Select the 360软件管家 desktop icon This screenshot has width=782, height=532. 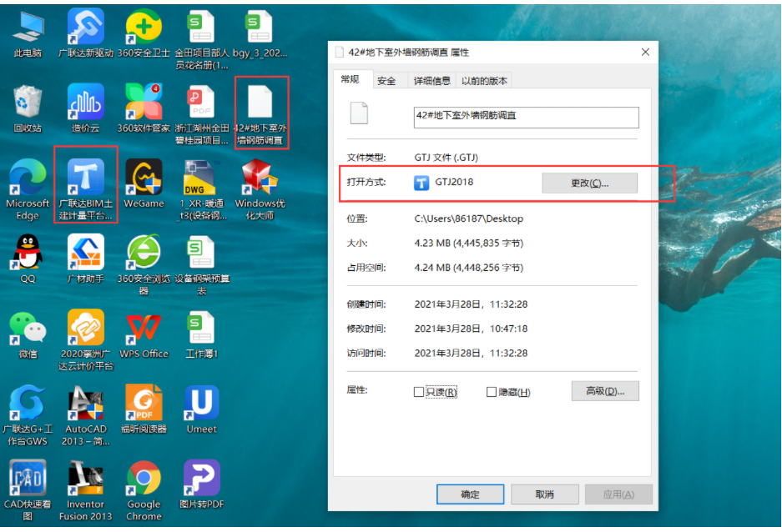tap(144, 108)
